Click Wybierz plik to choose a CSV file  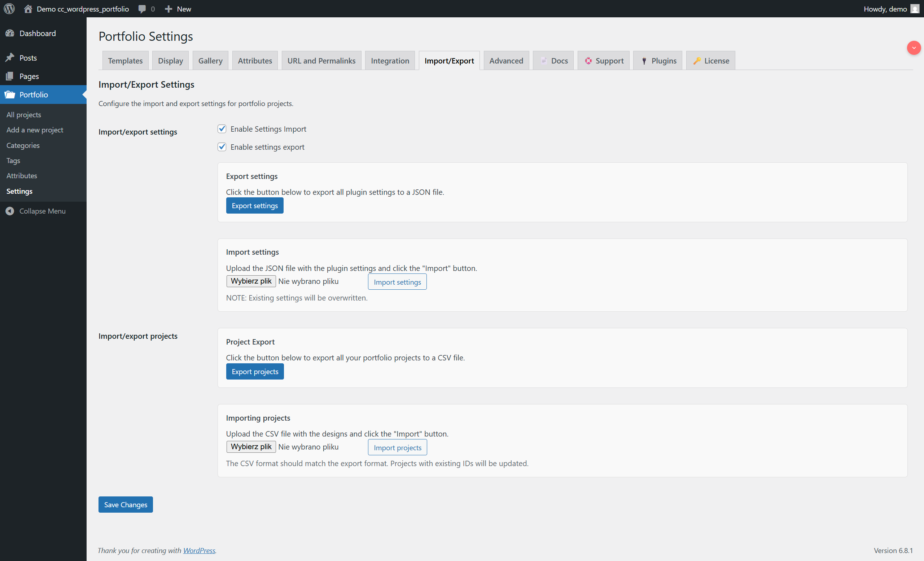click(x=250, y=447)
